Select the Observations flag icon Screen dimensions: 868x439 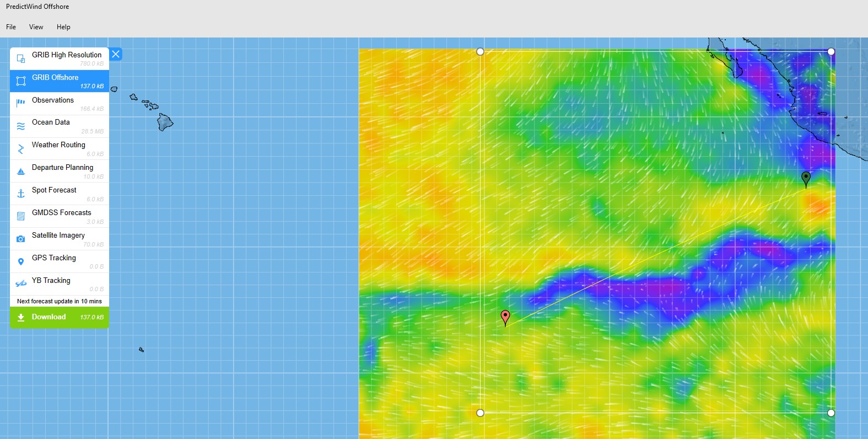pyautogui.click(x=21, y=103)
